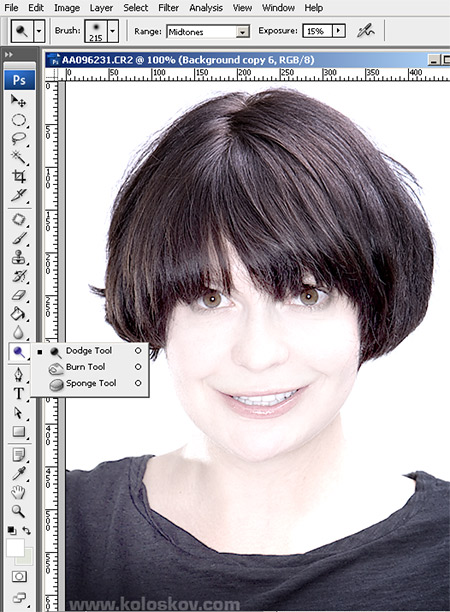Select the Pen tool
Screen dimensions: 450x612
[x=18, y=374]
